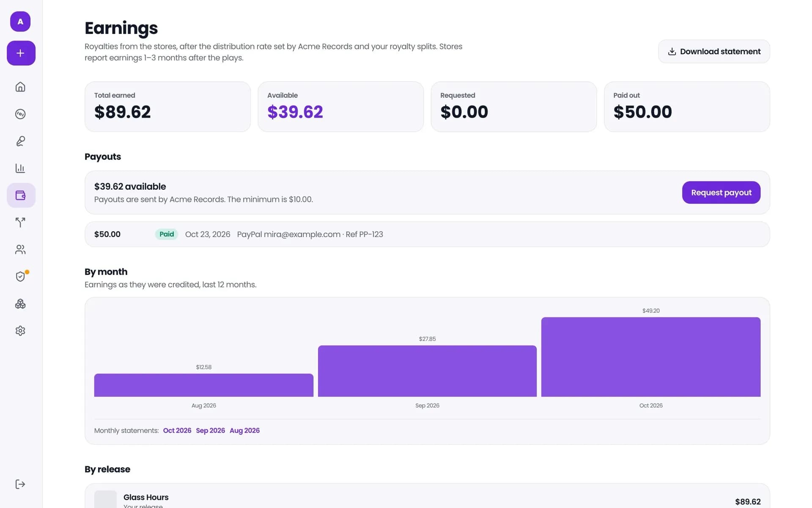Open the Sep 2026 monthly statement link
Screen dimensions: 812x508
210,431
